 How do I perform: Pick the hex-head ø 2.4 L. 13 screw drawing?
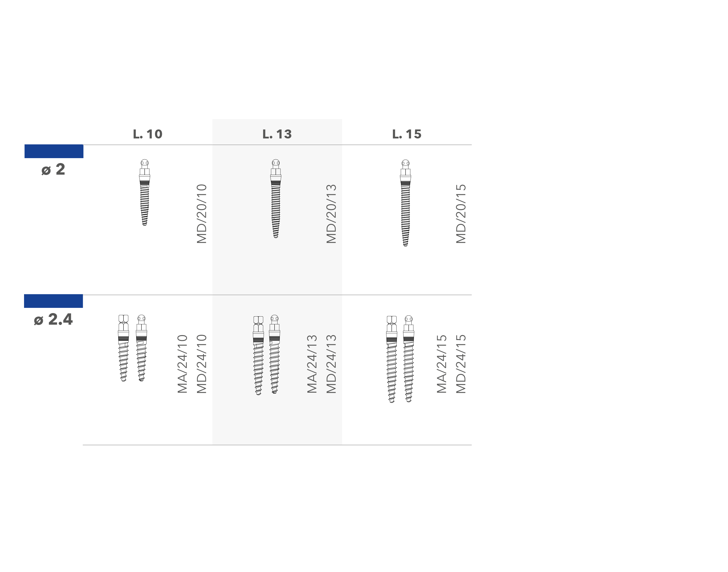coord(258,355)
